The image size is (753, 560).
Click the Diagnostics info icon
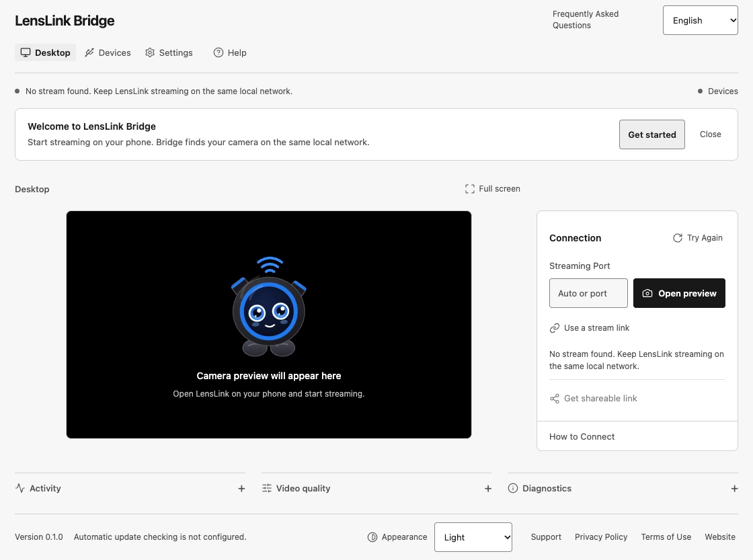(x=513, y=488)
